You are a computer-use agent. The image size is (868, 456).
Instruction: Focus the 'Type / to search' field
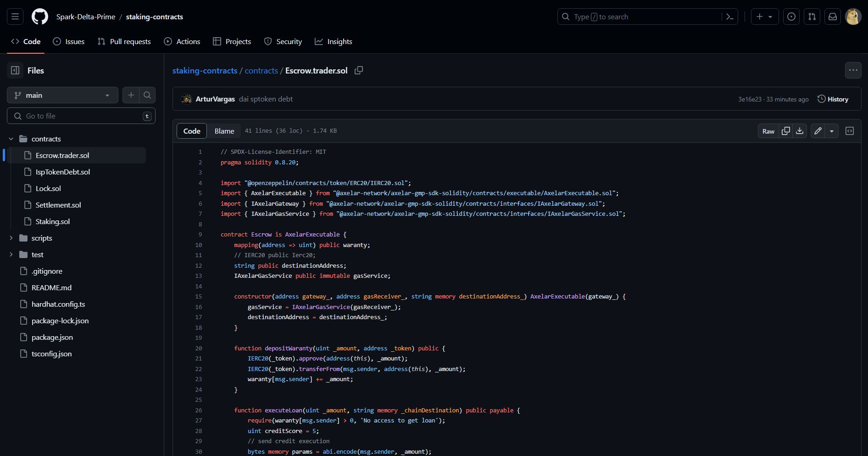647,17
